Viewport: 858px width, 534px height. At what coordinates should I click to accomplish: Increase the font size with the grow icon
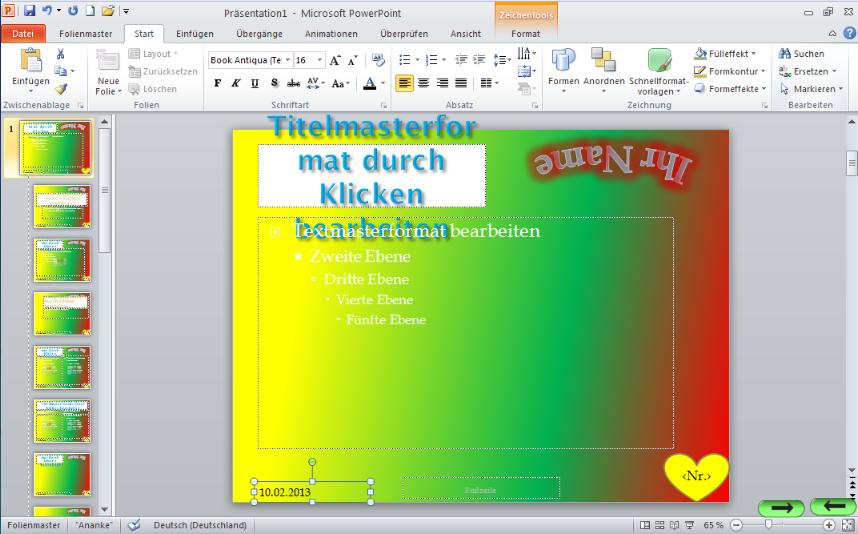tap(335, 60)
